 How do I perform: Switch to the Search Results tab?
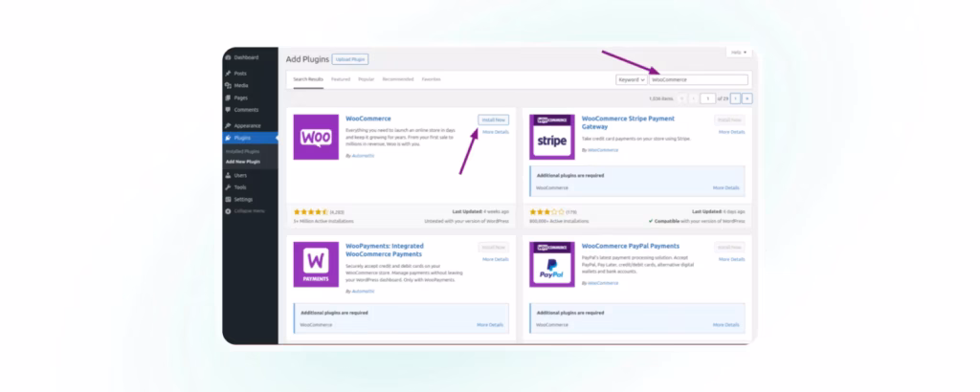[308, 80]
